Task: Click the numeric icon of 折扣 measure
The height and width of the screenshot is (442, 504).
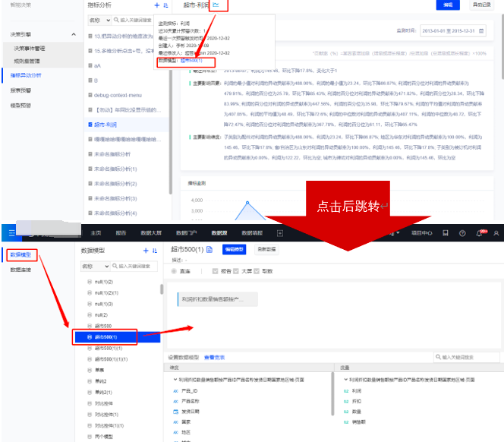Action: [x=346, y=402]
